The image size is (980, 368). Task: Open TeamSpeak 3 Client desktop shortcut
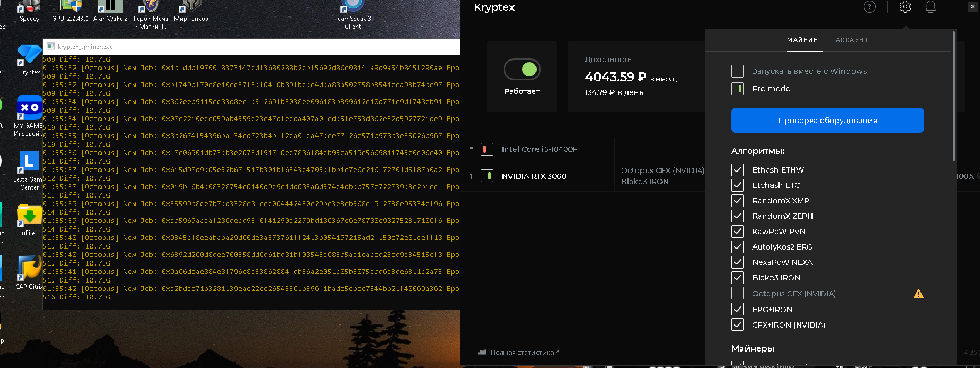point(353,15)
